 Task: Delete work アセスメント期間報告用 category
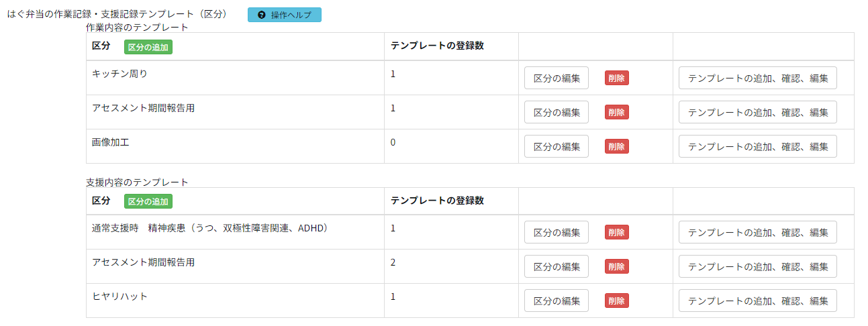tap(616, 112)
